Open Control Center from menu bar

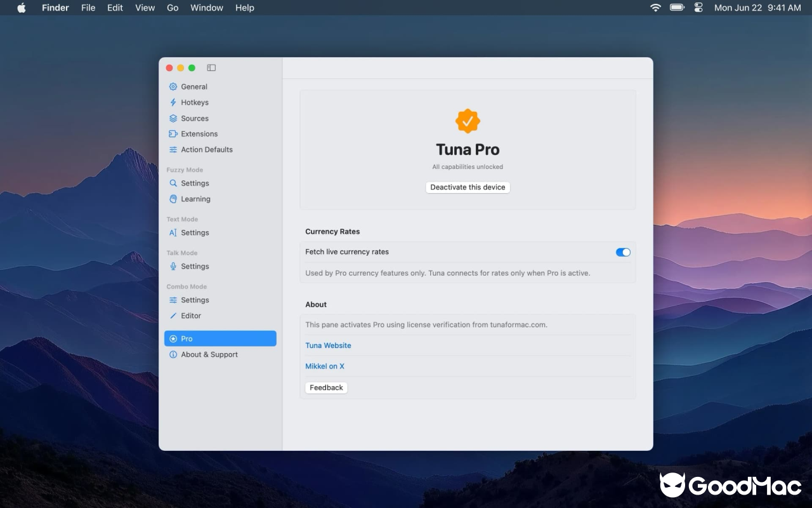point(698,8)
